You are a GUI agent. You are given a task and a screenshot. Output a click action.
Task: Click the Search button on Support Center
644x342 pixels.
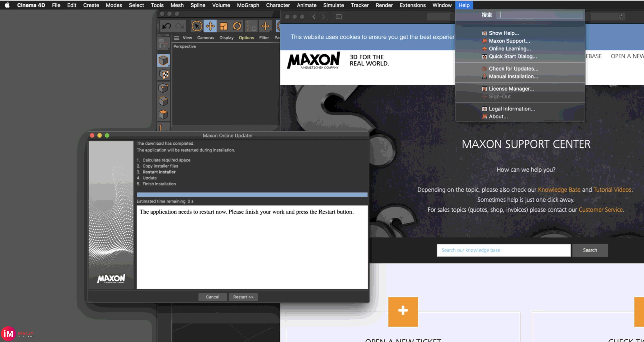tap(590, 250)
